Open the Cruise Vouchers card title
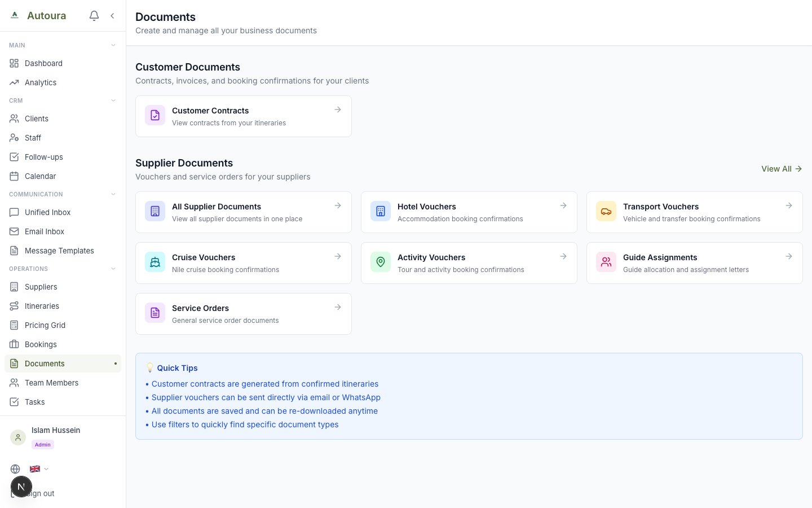 pos(204,257)
